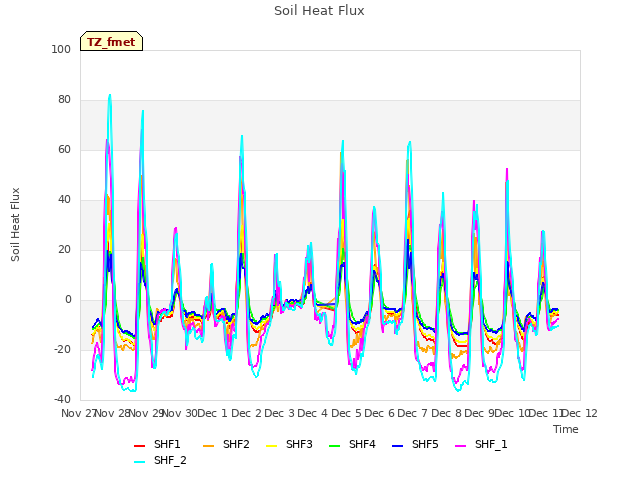The width and height of the screenshot is (640, 480).
Task: Click the green SHF4 legend color marker
Action: (x=334, y=446)
